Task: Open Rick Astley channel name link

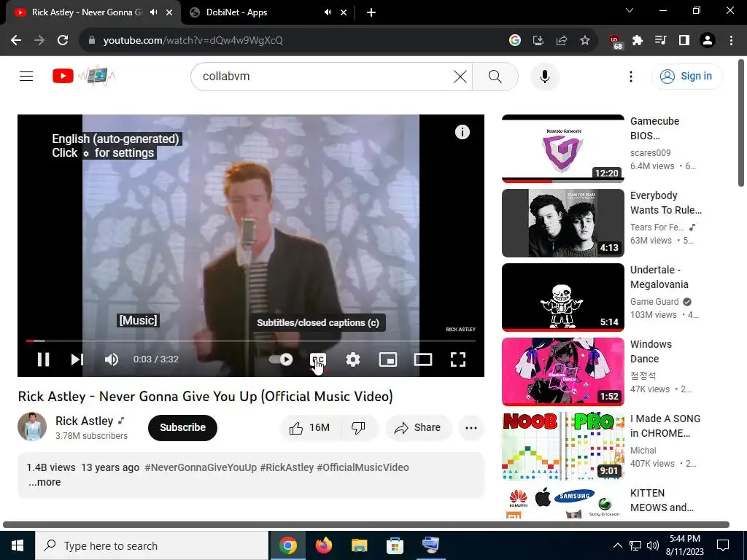Action: (85, 421)
